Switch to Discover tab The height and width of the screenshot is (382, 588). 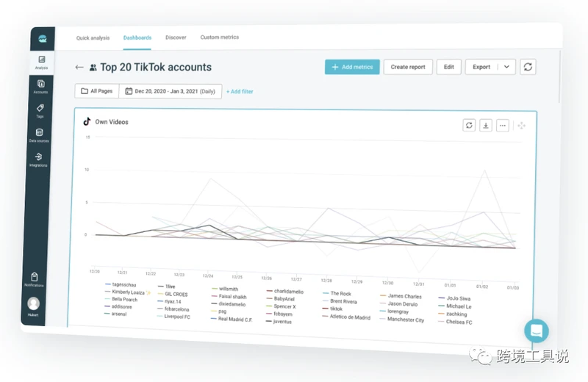[176, 37]
